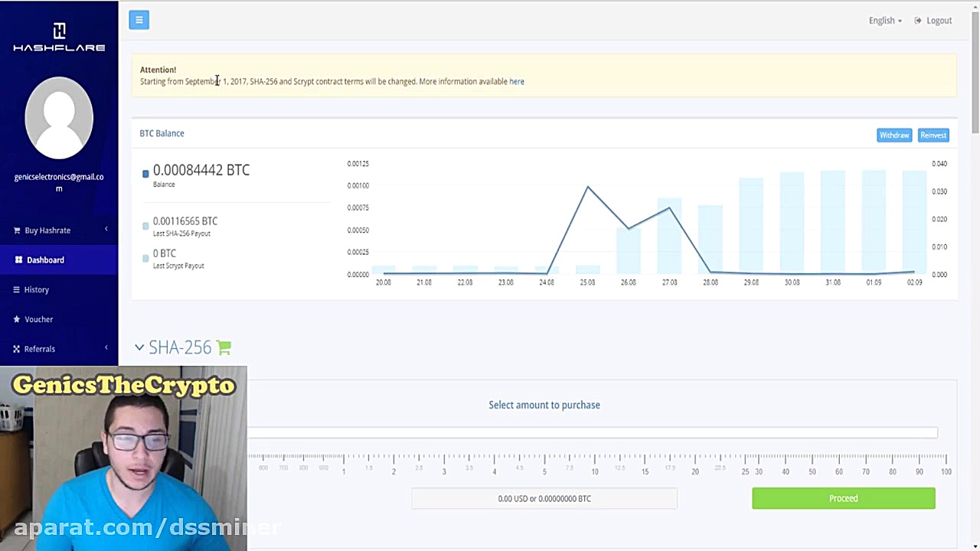Click the green SHA-256 cart icon
The width and height of the screenshot is (980, 551).
(224, 347)
